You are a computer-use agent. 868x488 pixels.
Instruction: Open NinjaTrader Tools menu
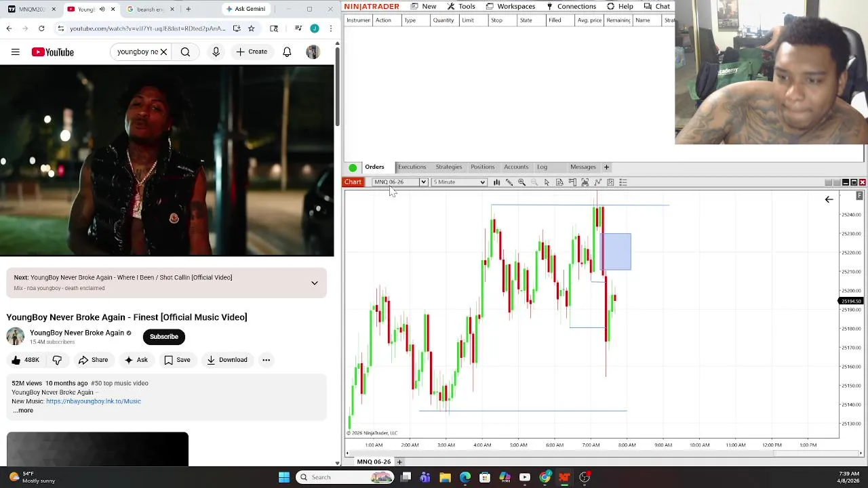click(461, 6)
